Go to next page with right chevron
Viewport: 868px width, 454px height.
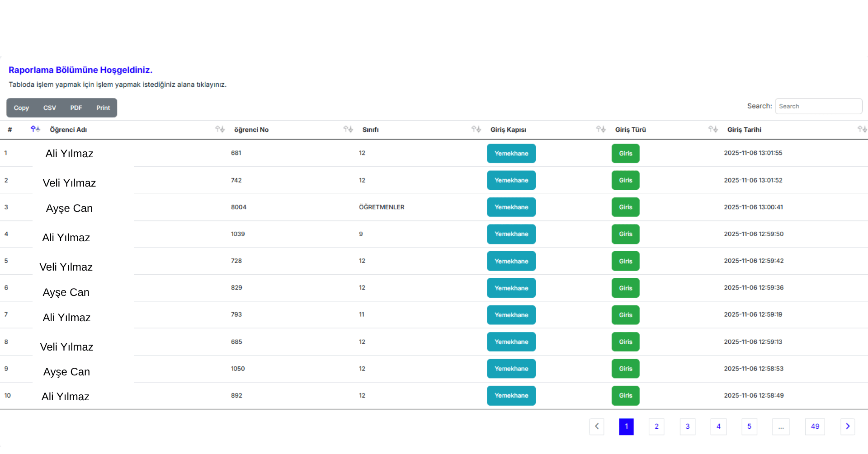pyautogui.click(x=848, y=426)
